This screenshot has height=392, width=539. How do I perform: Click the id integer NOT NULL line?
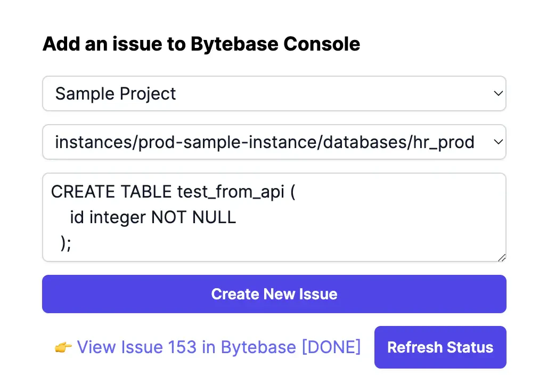(x=153, y=217)
